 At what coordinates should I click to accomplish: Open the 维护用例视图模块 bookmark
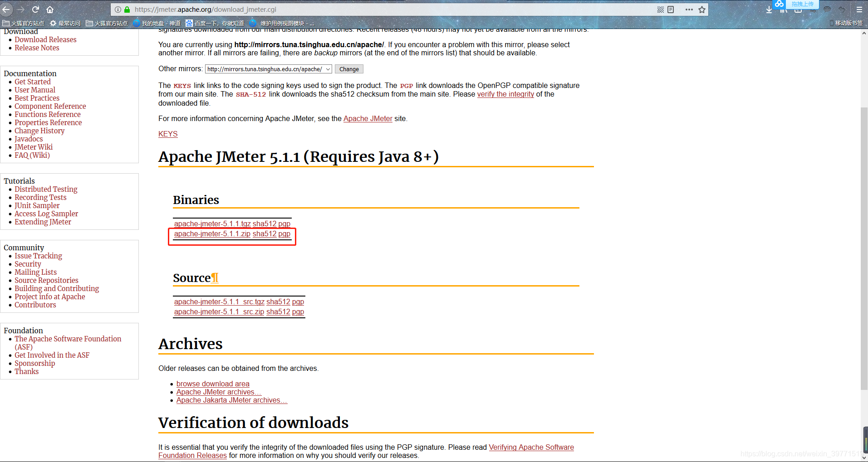coord(282,23)
